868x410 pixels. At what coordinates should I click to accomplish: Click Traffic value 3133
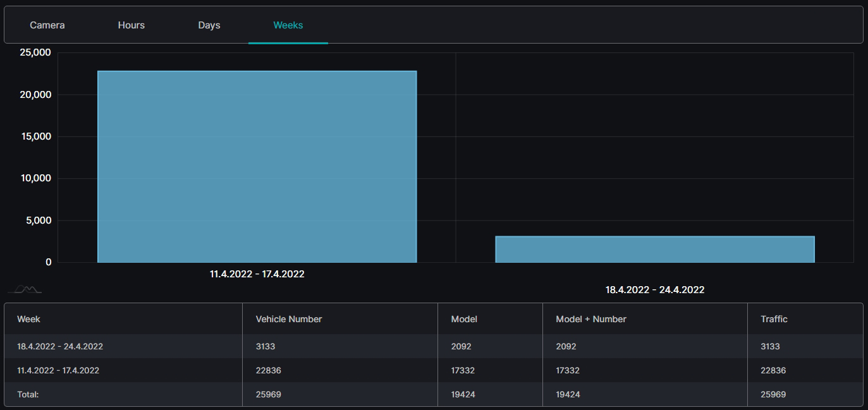770,346
